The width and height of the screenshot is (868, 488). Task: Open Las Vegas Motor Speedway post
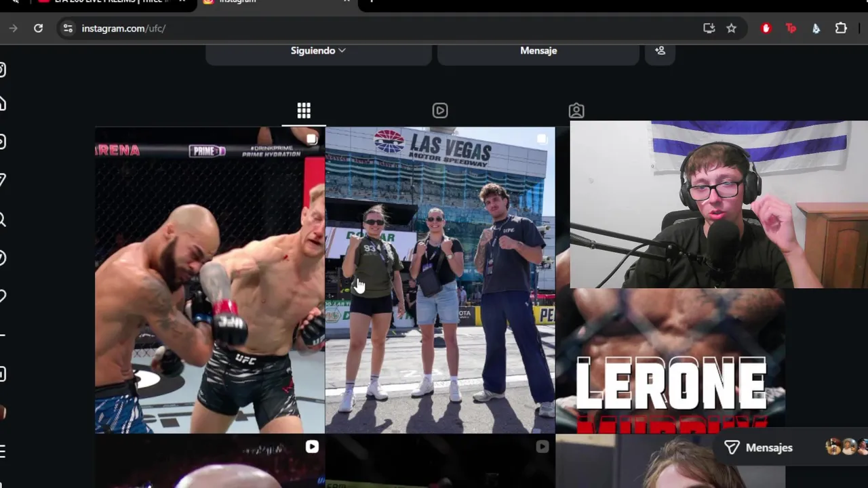point(440,280)
